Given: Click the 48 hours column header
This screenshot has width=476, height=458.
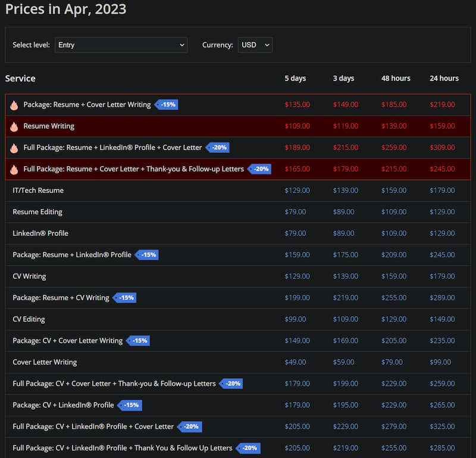Looking at the screenshot, I should [x=396, y=79].
